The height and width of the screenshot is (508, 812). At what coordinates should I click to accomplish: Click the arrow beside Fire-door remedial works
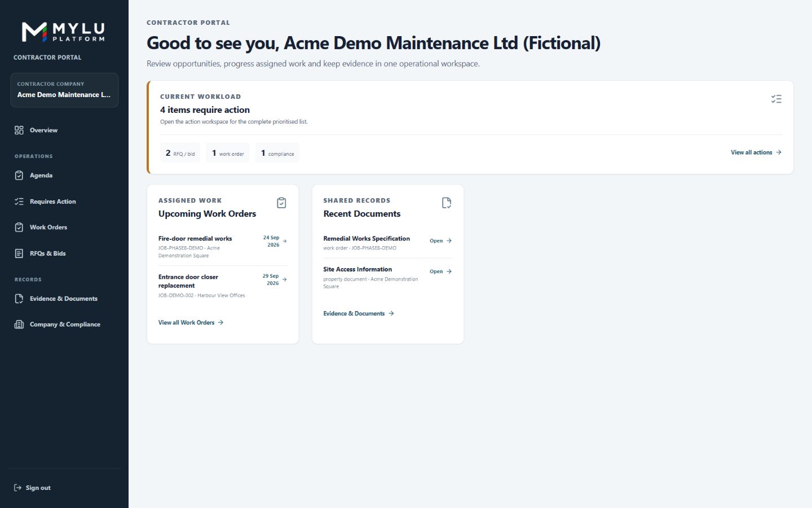point(285,241)
